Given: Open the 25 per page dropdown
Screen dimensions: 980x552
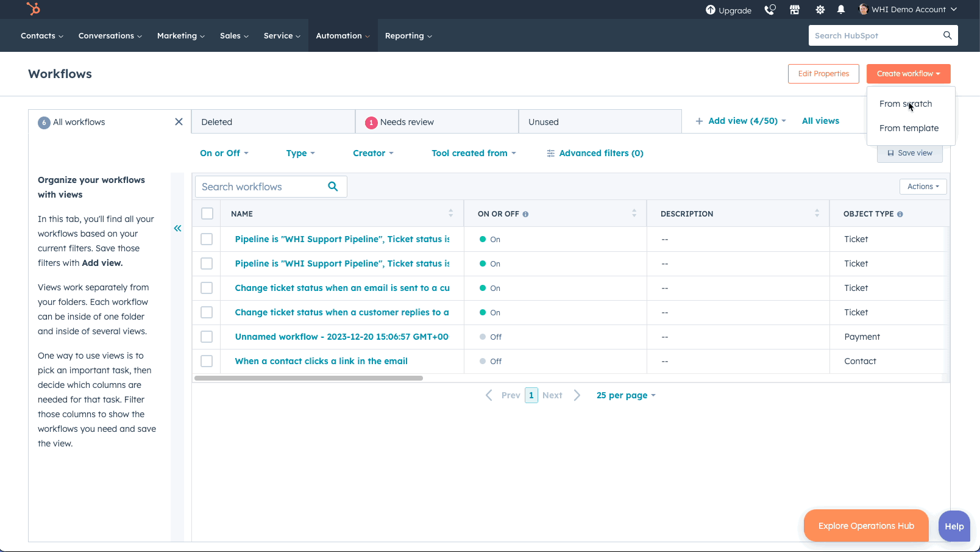Looking at the screenshot, I should [626, 395].
